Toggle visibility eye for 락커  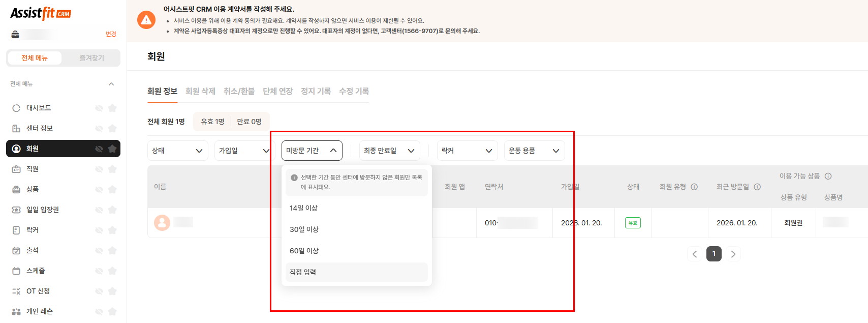click(x=99, y=230)
